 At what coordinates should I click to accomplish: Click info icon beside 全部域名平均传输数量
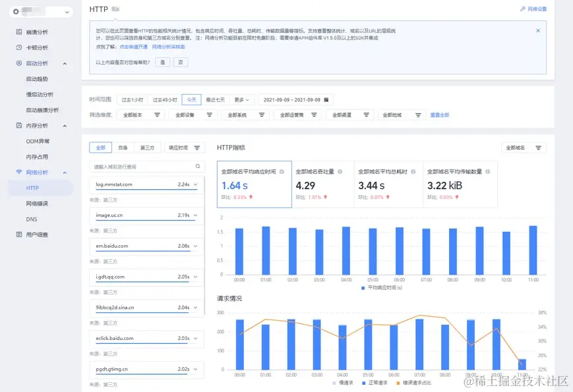488,171
